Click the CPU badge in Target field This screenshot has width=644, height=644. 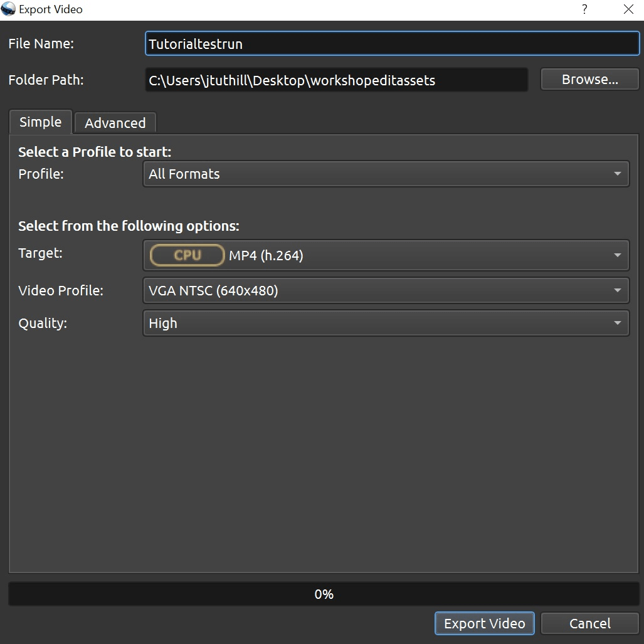187,255
